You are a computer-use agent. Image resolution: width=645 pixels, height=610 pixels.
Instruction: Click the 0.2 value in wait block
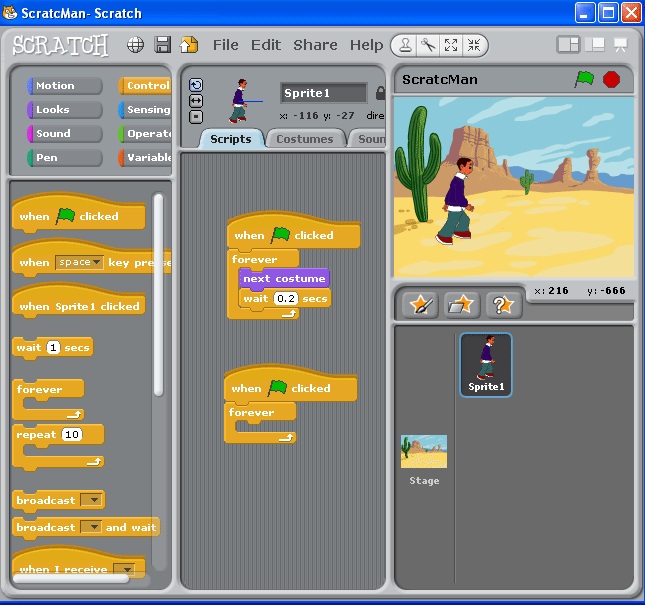[286, 298]
